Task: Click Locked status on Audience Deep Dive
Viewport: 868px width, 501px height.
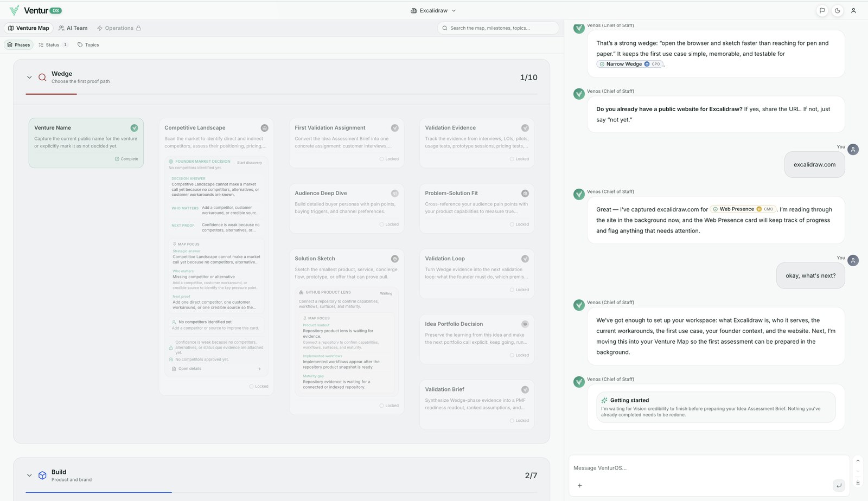Action: click(389, 224)
